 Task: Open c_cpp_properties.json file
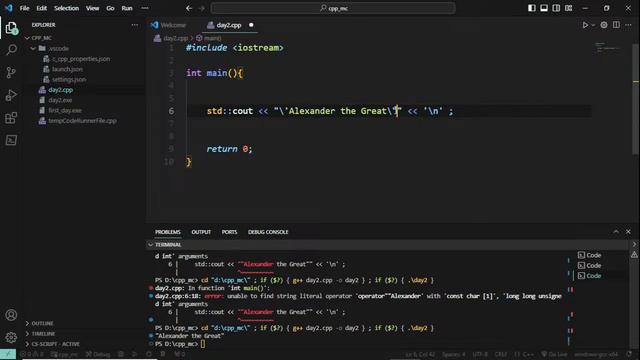pos(81,59)
